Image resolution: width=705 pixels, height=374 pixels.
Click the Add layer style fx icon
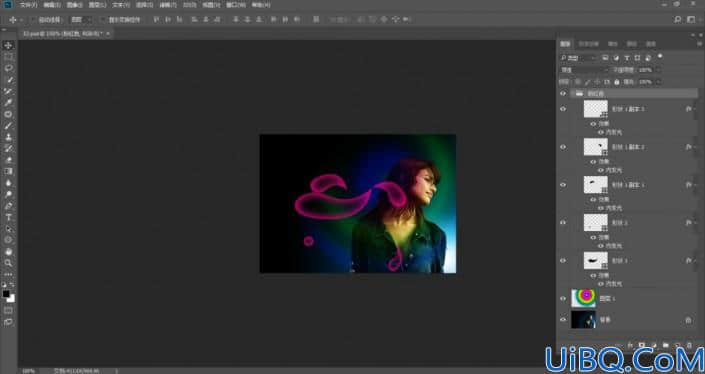pyautogui.click(x=630, y=345)
